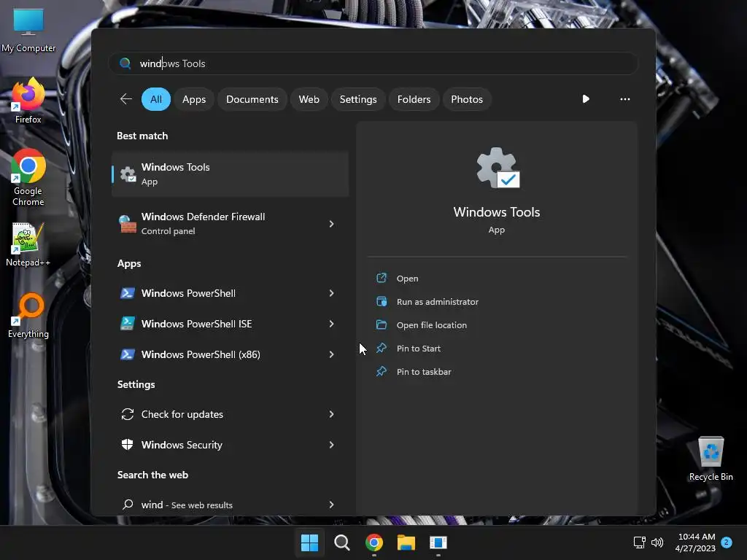This screenshot has height=560, width=747.
Task: Launch Everything search desktop shortcut
Action: tap(28, 315)
